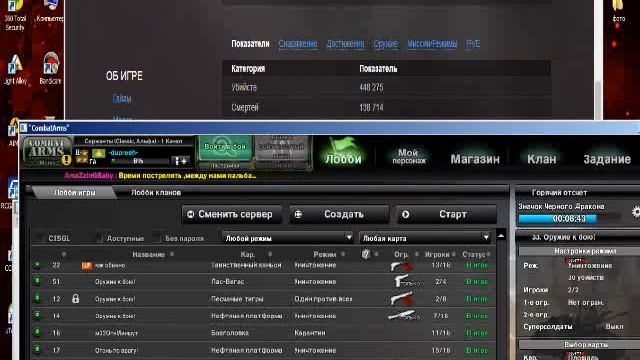
Task: Open PVE link in browser window
Action: (473, 44)
